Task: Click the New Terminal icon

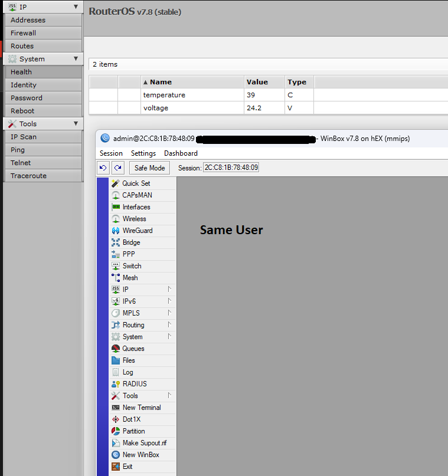Action: click(x=116, y=408)
